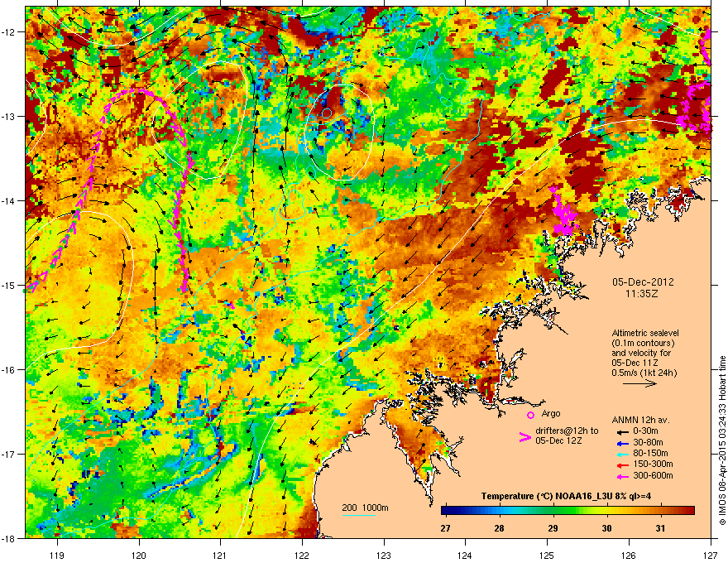Click the black 0-30m arrow legend symbol
The height and width of the screenshot is (563, 728).
(x=622, y=431)
